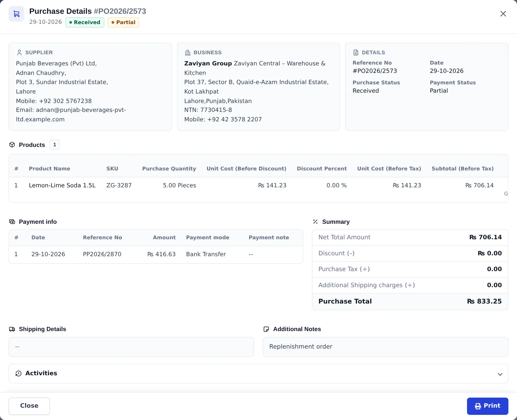
Task: Click the Purchase Tax (+) summary row
Action: [410, 269]
